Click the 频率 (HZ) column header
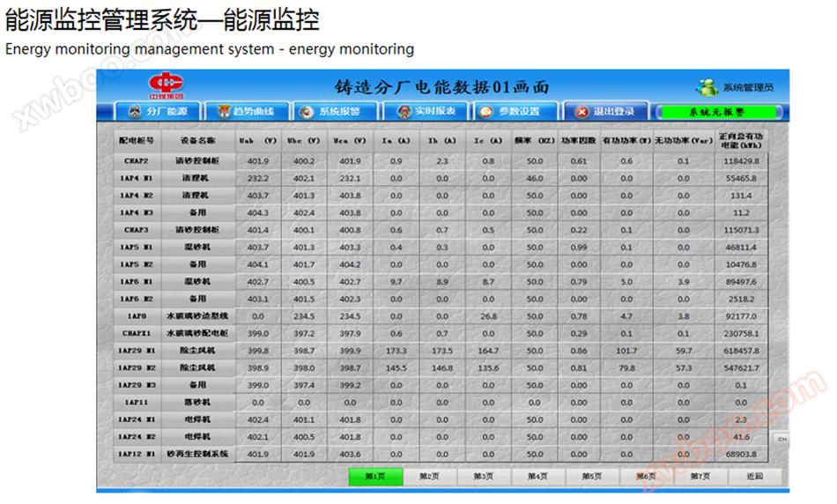Image resolution: width=837 pixels, height=504 pixels. coord(535,140)
